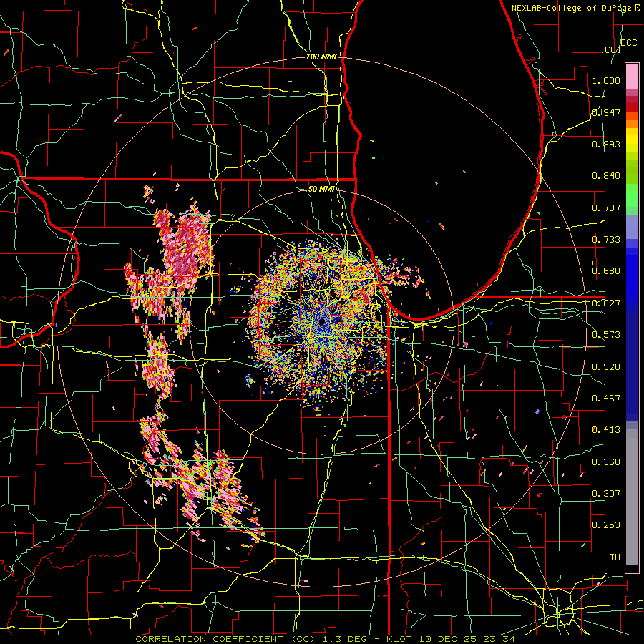Select the 0.840 scale value

tap(606, 176)
